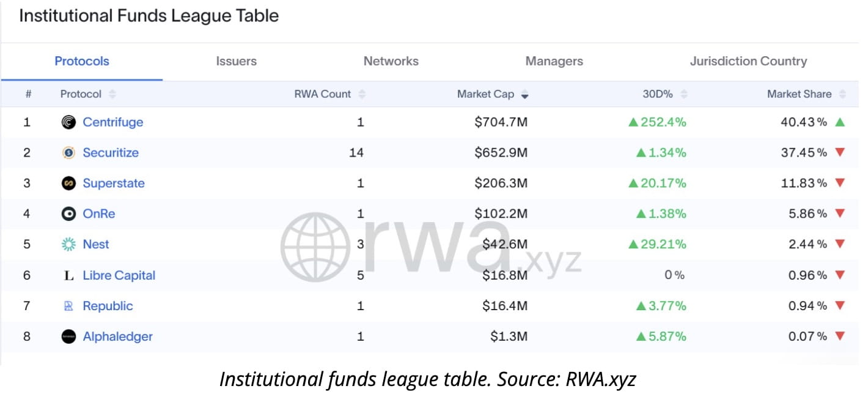
Task: Sort by the 30D% column arrows
Action: [x=683, y=95]
